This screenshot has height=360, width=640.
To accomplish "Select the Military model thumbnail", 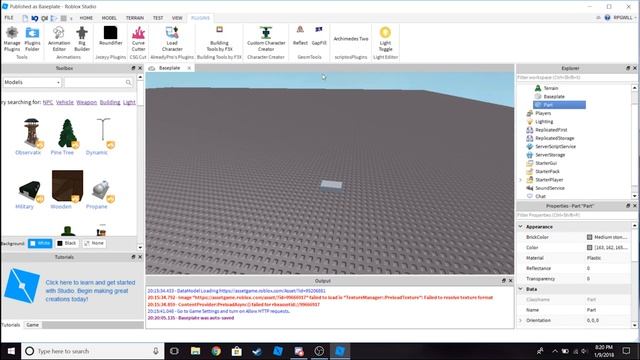I will point(29,190).
